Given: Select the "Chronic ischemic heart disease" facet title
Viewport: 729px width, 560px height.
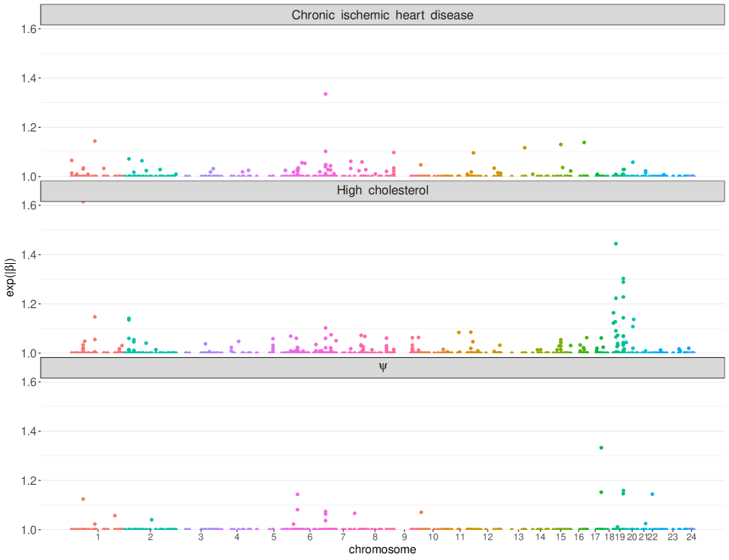Looking at the screenshot, I should pos(382,15).
